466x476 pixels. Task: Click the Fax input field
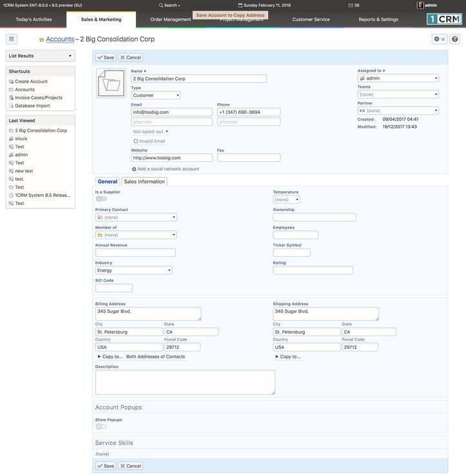point(249,158)
